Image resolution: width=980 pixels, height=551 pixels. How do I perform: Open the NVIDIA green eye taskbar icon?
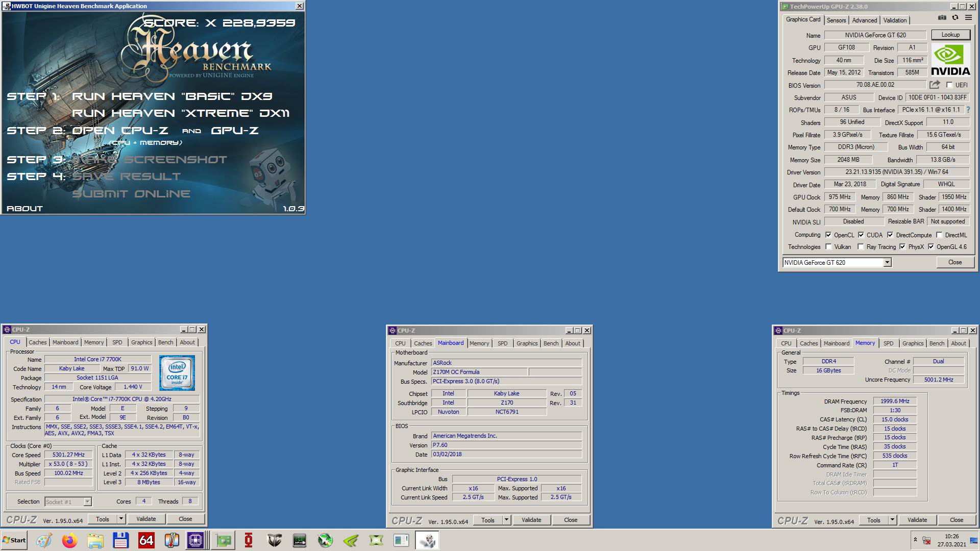tap(351, 540)
